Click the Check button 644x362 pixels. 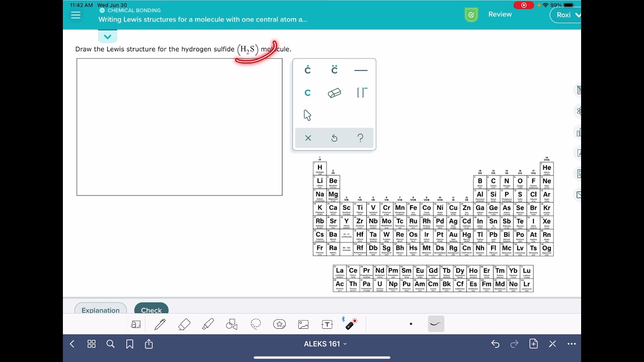[151, 310]
